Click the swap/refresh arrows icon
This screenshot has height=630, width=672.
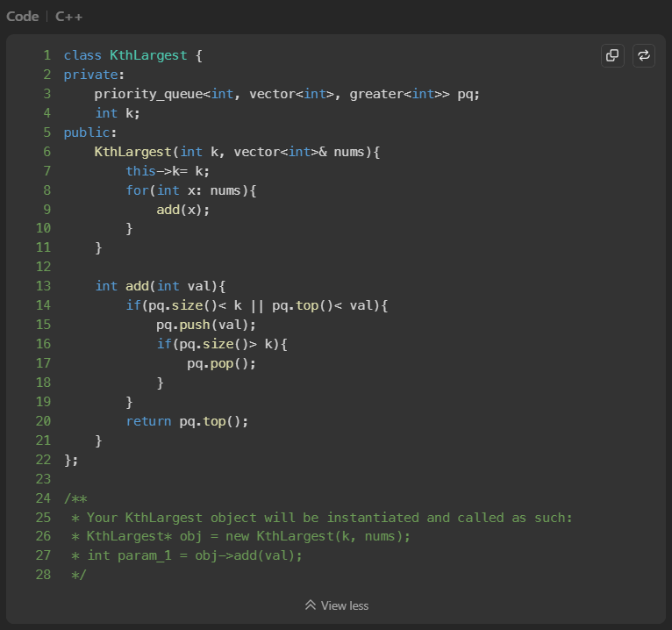[644, 55]
